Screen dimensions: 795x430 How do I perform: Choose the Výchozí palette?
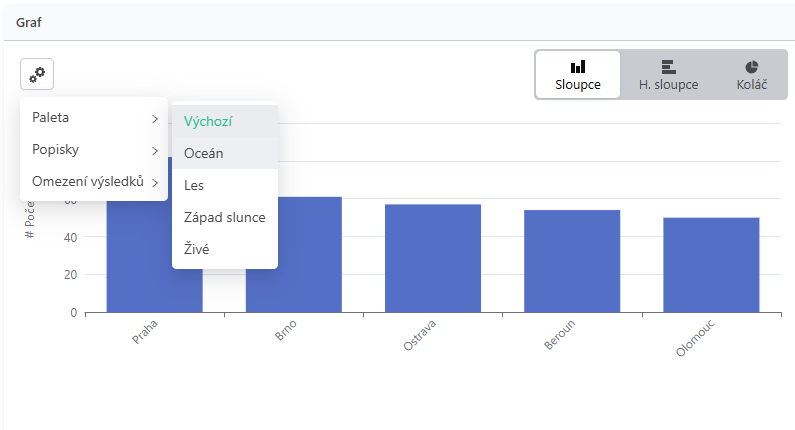click(225, 121)
